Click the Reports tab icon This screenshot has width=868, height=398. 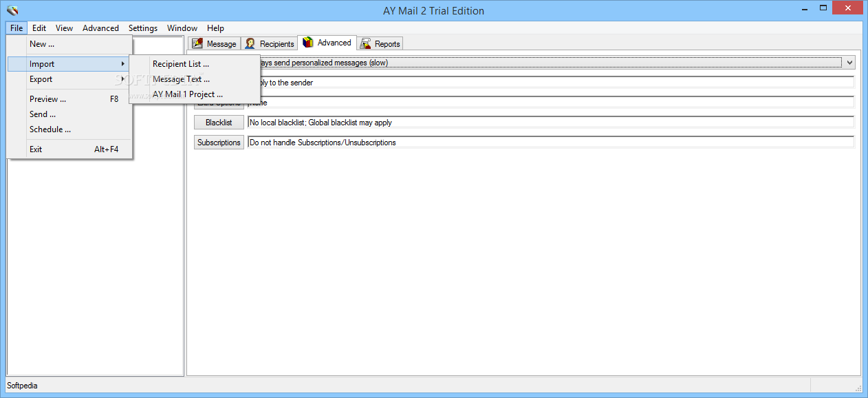[365, 43]
